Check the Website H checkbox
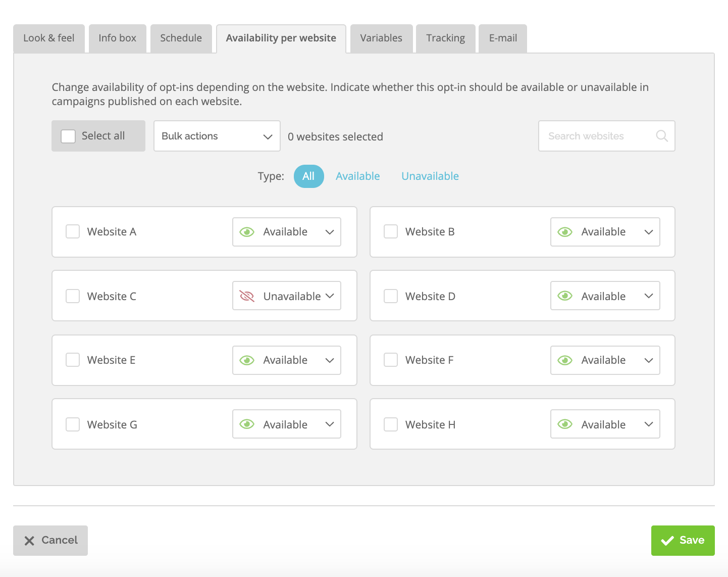The image size is (728, 577). (391, 424)
